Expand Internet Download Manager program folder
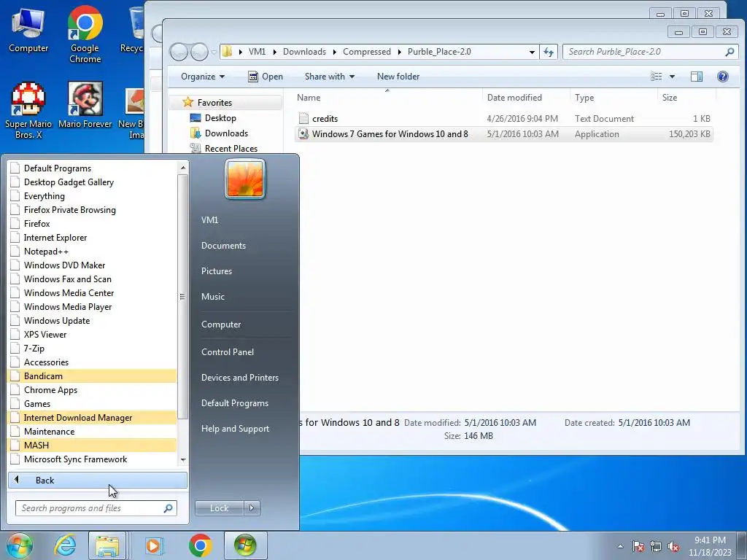 pyautogui.click(x=93, y=418)
